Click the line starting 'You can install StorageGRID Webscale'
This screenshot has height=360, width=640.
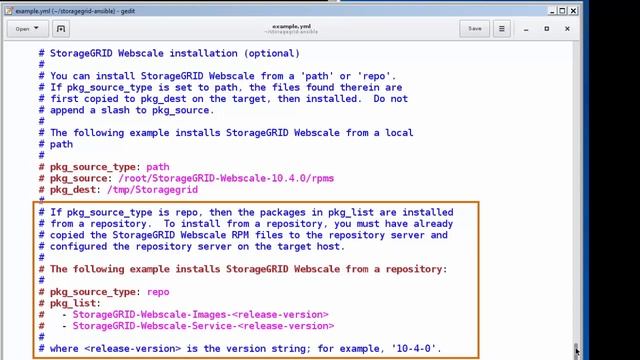218,76
